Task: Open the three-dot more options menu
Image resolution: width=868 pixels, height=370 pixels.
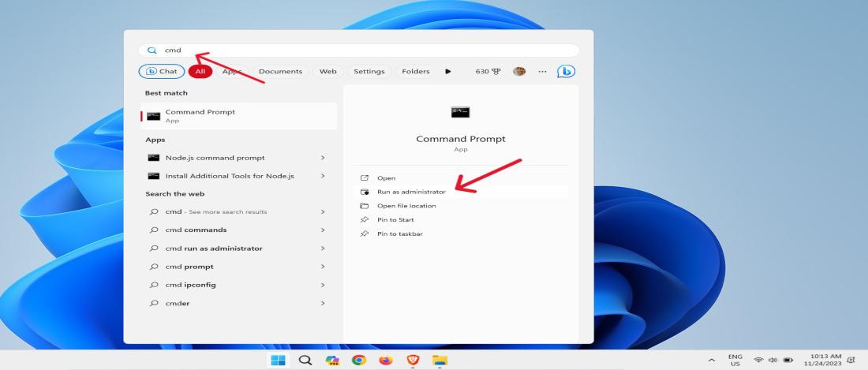Action: [x=543, y=71]
